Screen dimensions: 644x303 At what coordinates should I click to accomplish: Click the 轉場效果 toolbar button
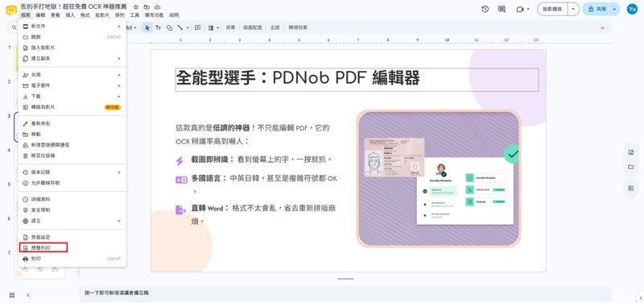pos(298,27)
